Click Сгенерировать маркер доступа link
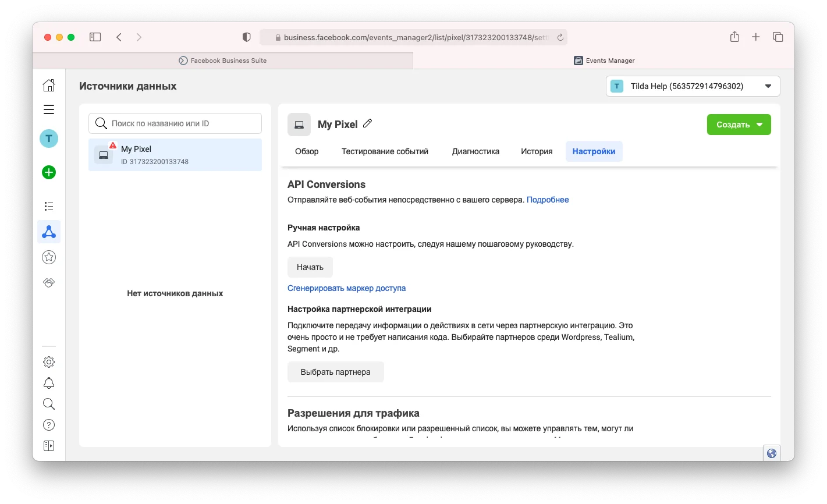Viewport: 827px width, 504px height. tap(346, 288)
